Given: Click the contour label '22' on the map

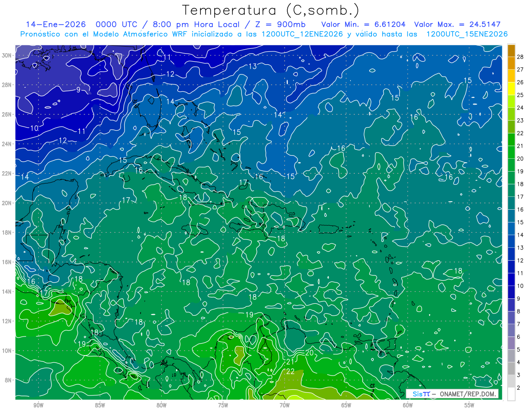Looking at the screenshot, I should [291, 372].
